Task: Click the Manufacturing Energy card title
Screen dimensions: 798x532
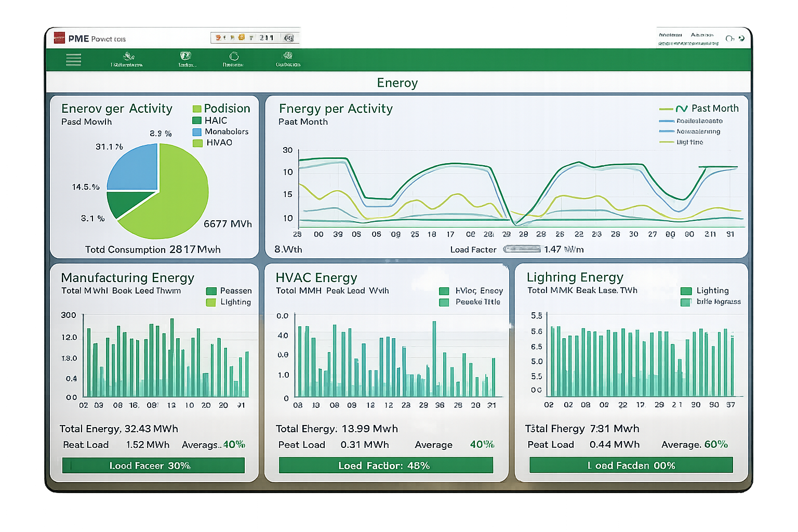Action: coord(128,278)
